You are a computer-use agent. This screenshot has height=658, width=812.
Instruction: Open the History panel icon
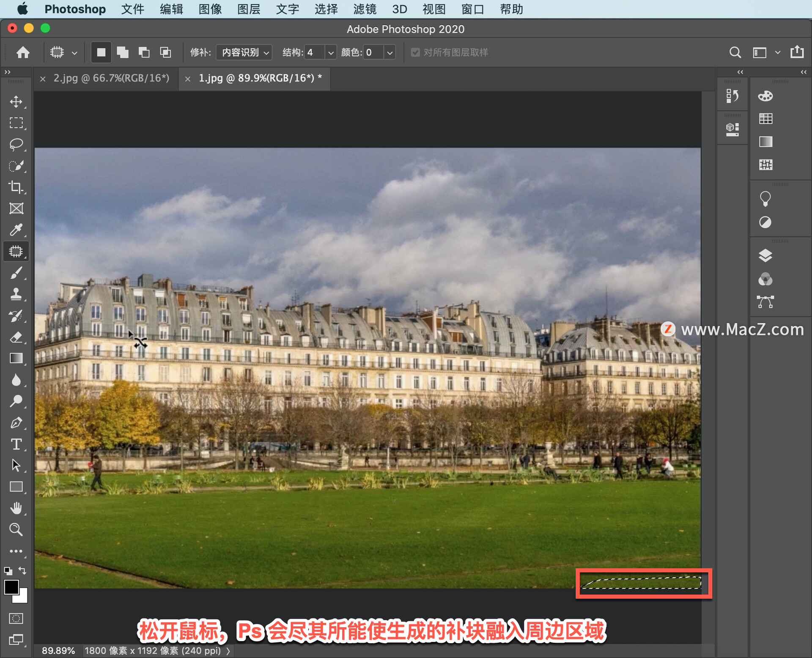732,96
